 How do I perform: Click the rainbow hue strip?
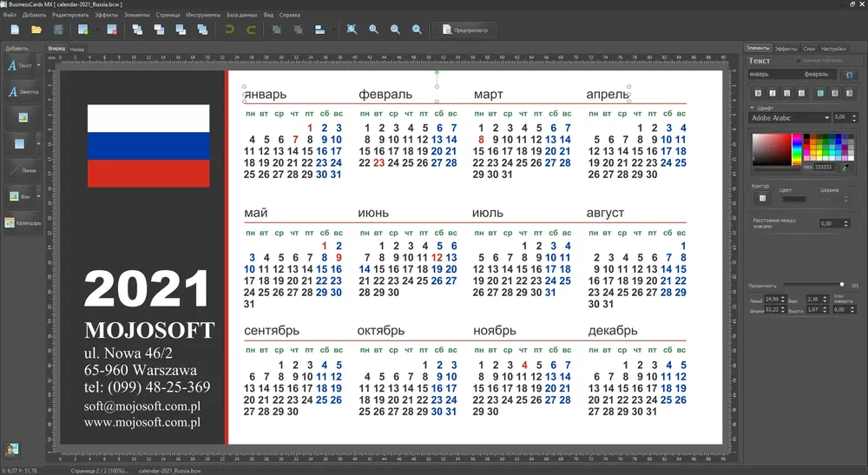[797, 149]
